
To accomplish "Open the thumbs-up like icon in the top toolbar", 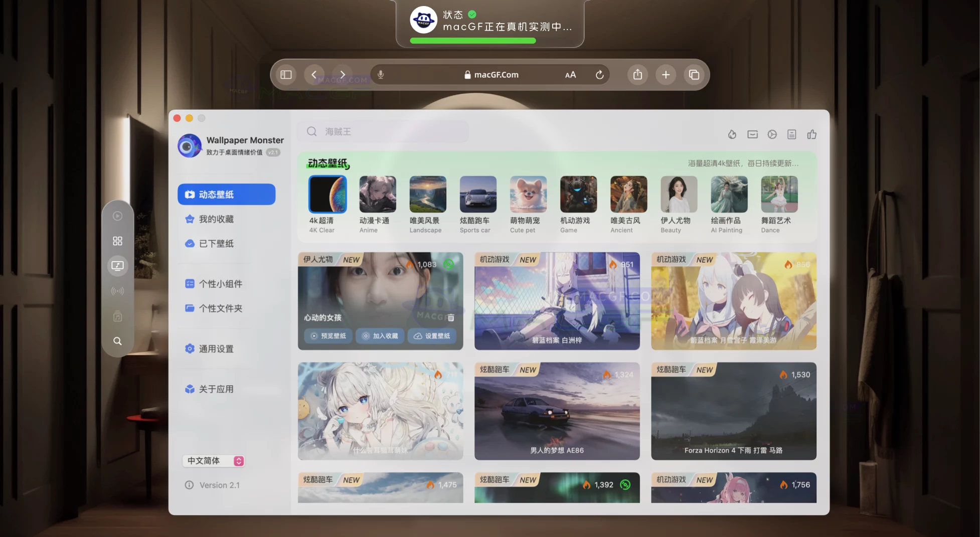I will [x=811, y=134].
